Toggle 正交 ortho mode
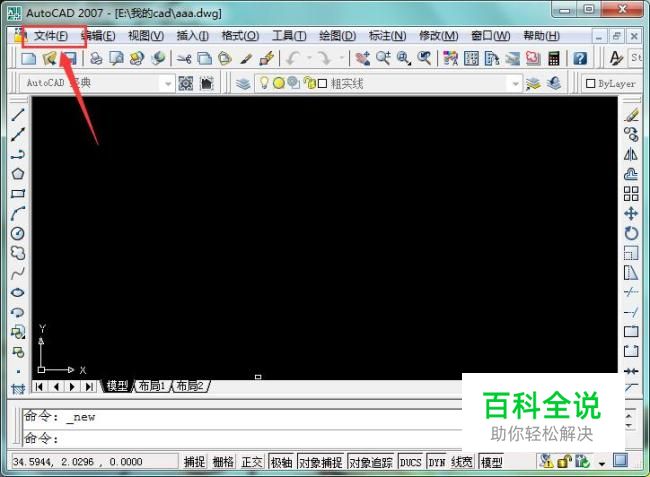The height and width of the screenshot is (477, 650). (x=252, y=462)
